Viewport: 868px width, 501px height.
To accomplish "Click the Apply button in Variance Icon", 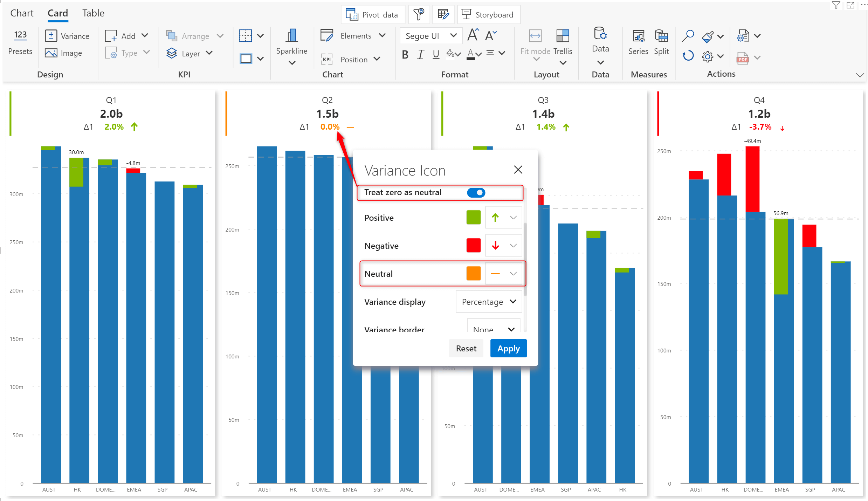I will [x=509, y=348].
